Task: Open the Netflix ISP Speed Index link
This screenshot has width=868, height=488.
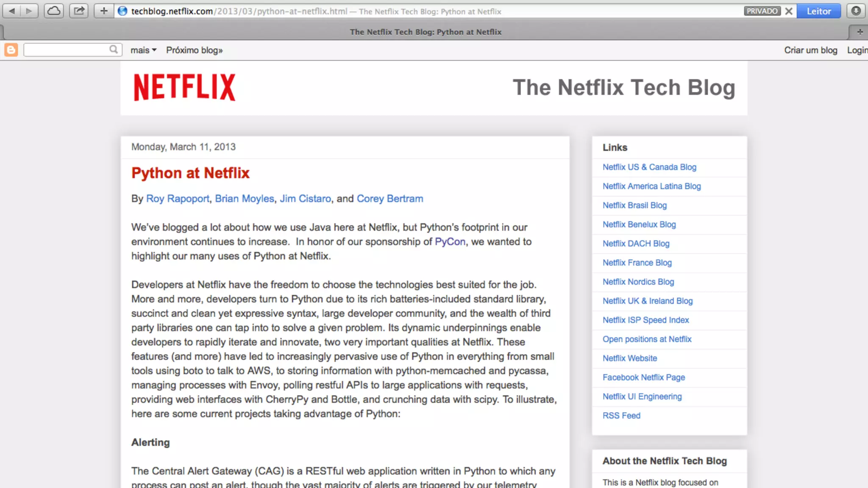Action: 645,320
